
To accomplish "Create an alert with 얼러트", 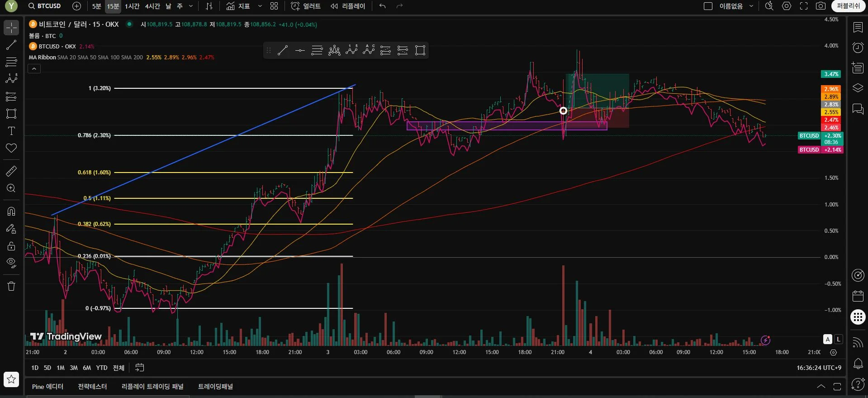I will coord(306,6).
